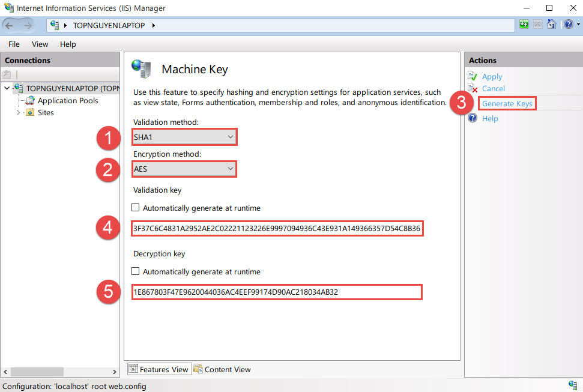The height and width of the screenshot is (392, 583).
Task: Click the blue Help circle icon in Actions
Action: [x=473, y=118]
